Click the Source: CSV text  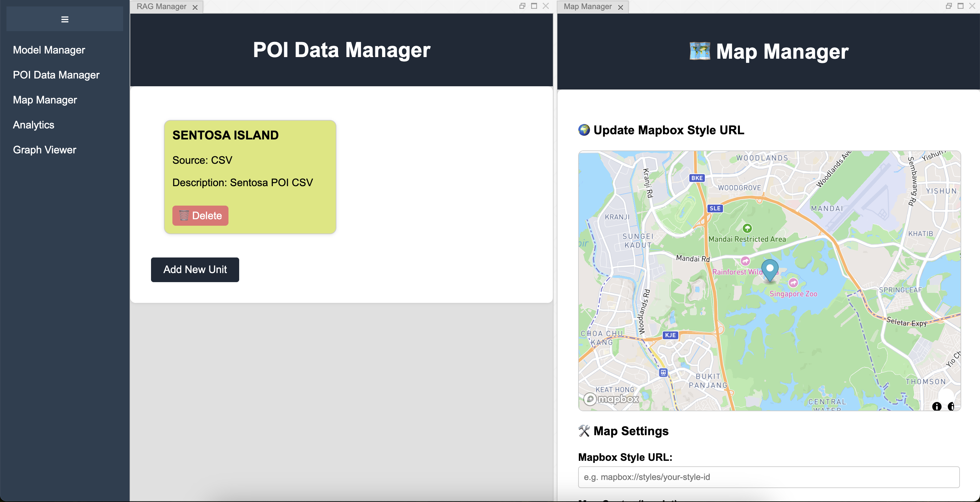[202, 160]
